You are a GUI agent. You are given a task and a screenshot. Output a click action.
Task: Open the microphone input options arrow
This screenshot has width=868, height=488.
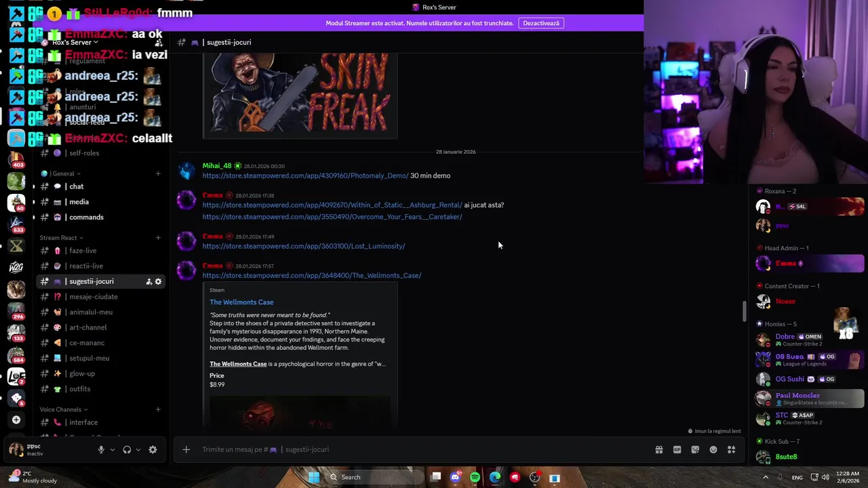[112, 449]
